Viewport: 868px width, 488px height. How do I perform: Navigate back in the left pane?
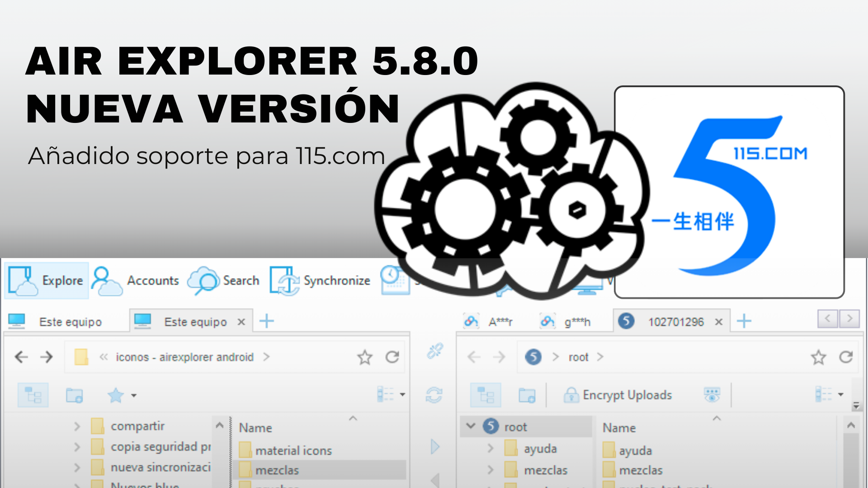(21, 357)
